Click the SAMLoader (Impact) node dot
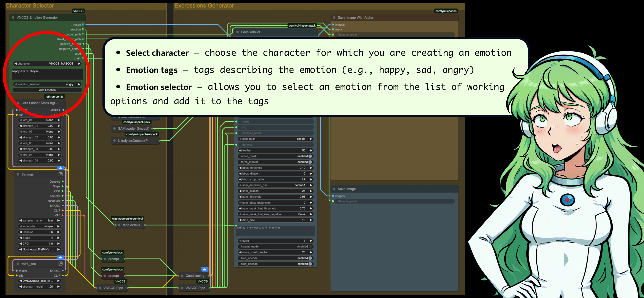Screen dimensions: 644x298 click(115, 129)
